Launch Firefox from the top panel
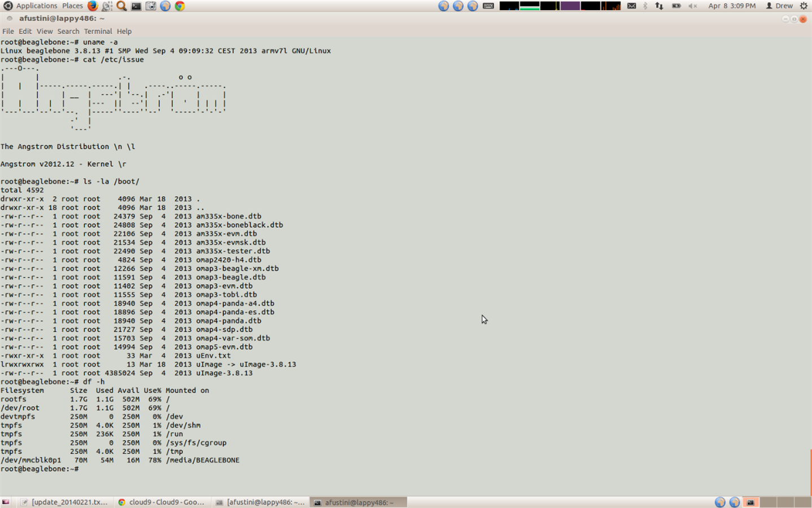Image resolution: width=812 pixels, height=508 pixels. click(x=93, y=6)
